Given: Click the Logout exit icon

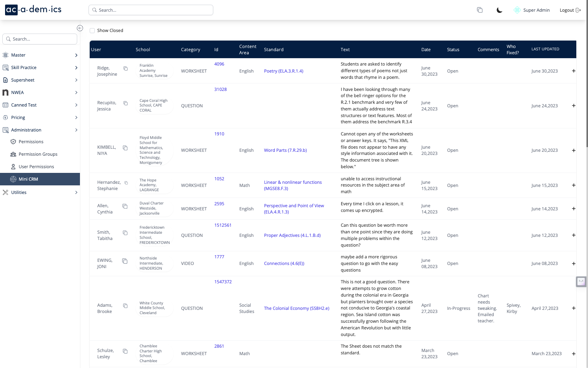Looking at the screenshot, I should pos(578,10).
